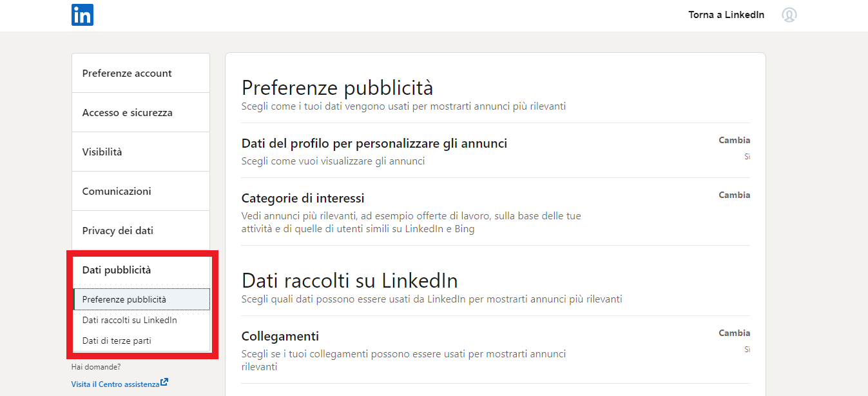Click the LinkedIn logo
This screenshot has height=396, width=868.
pos(82,14)
